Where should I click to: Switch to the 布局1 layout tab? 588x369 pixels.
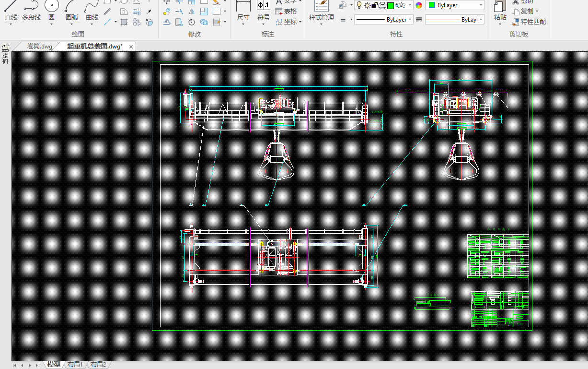tap(75, 365)
